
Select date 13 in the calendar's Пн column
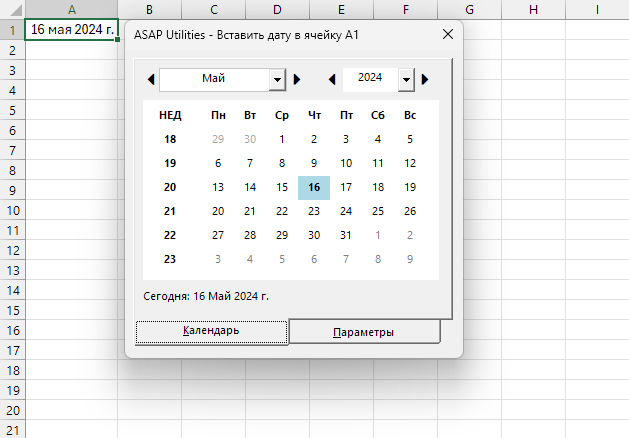tap(218, 187)
